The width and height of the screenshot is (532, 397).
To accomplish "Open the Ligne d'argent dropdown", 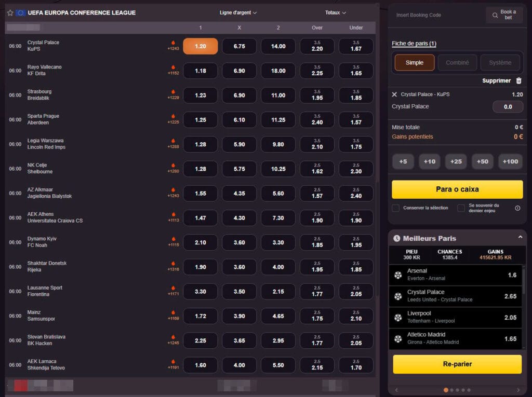I will tap(238, 12).
